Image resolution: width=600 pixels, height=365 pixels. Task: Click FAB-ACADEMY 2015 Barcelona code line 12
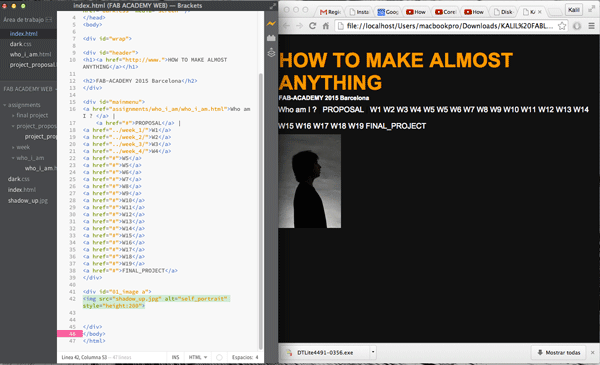point(140,81)
